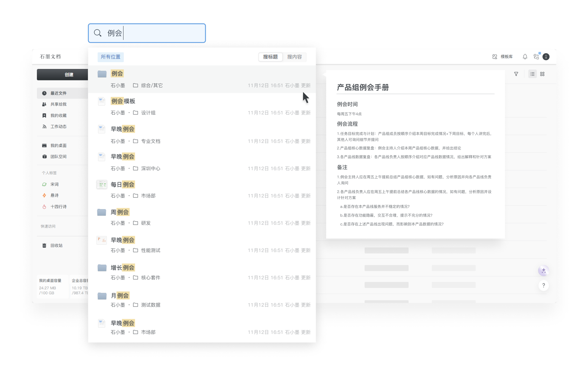This screenshot has width=588, height=365.
Task: Open the 模板库 template library
Action: 503,57
